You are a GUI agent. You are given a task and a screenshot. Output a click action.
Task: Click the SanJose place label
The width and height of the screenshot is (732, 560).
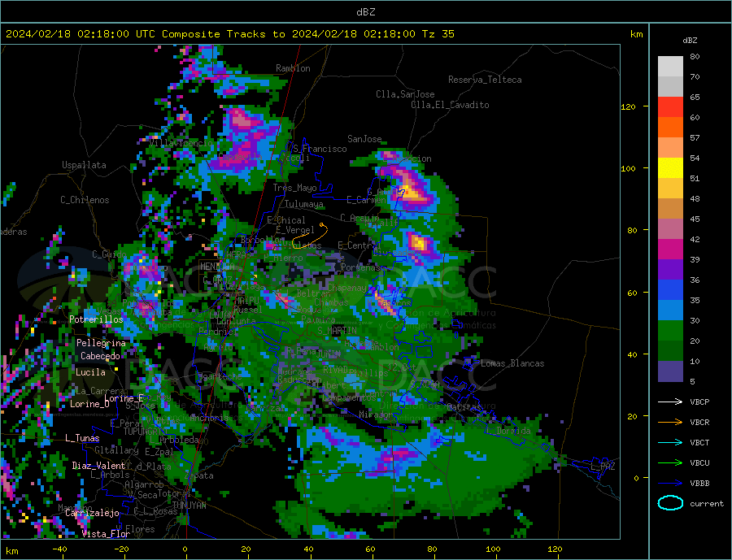click(364, 139)
